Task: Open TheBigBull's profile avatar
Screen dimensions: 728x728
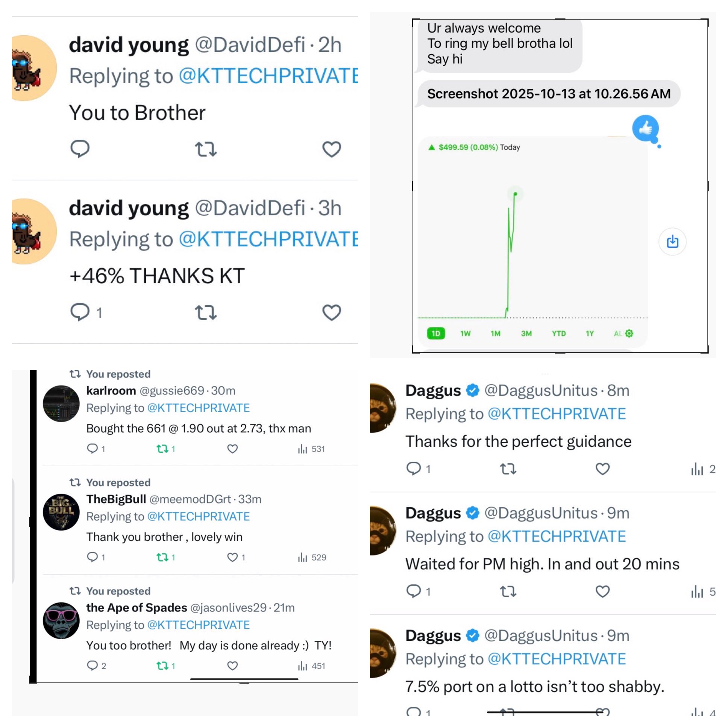Action: [61, 512]
